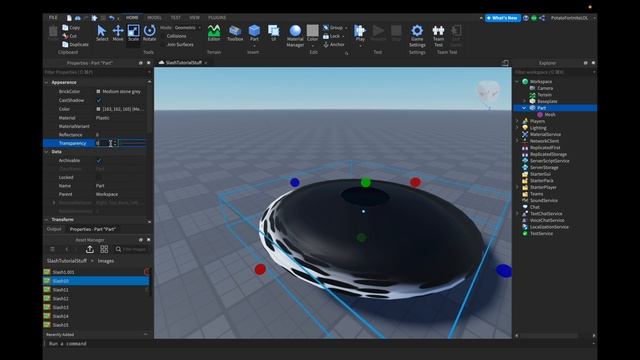Viewport: 640px width, 360px height.
Task: Open the Color picker dropdown arrow
Action: point(313,45)
